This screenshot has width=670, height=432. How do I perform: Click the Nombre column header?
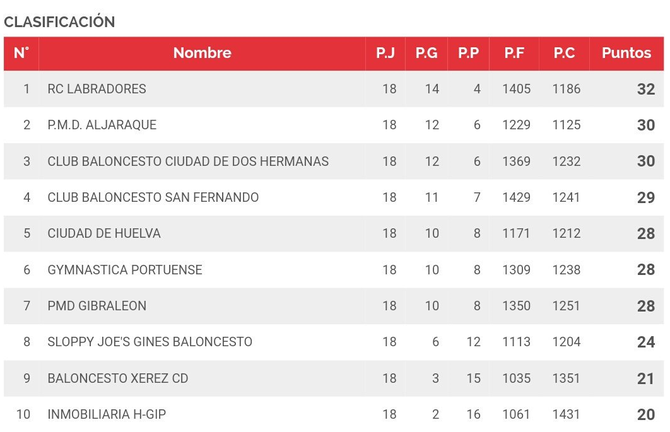(x=202, y=53)
